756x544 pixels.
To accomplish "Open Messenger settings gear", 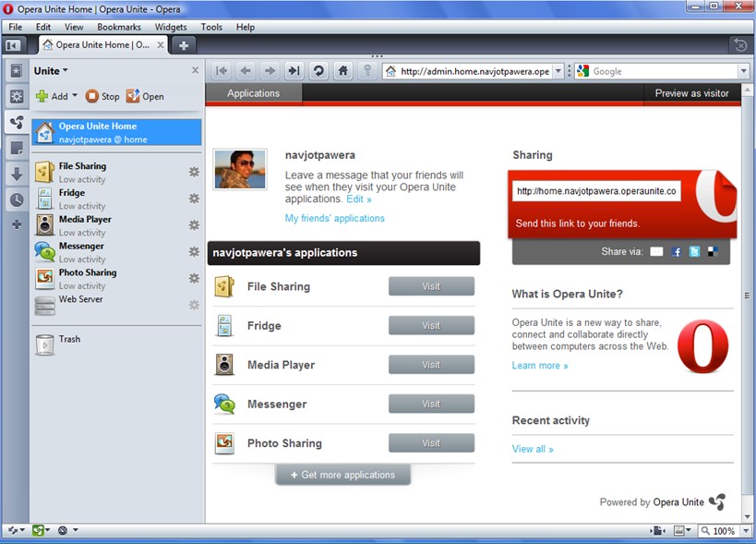I will coord(194,251).
